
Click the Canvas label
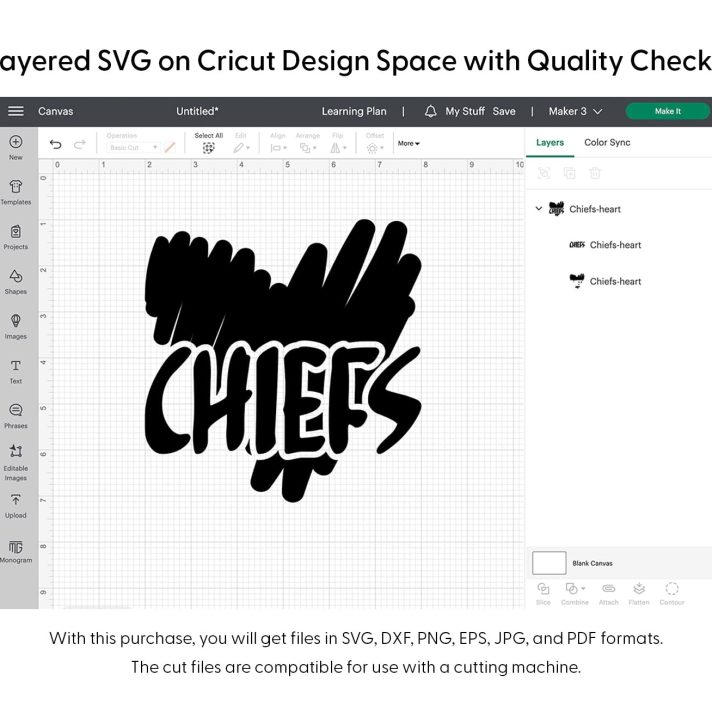(55, 111)
